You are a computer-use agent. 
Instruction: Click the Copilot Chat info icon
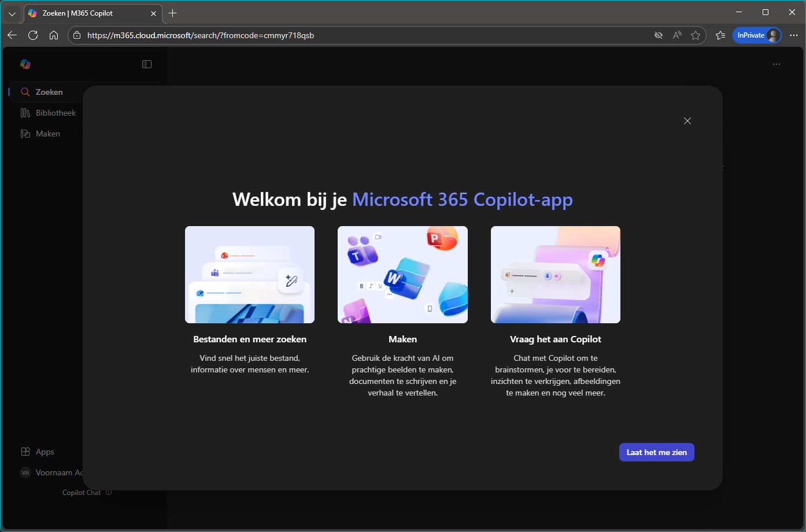(109, 493)
